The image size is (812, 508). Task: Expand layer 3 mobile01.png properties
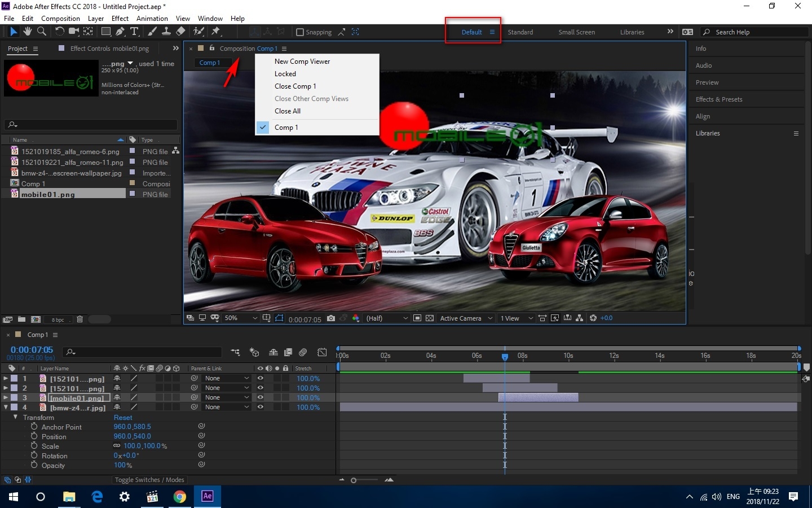pos(6,397)
